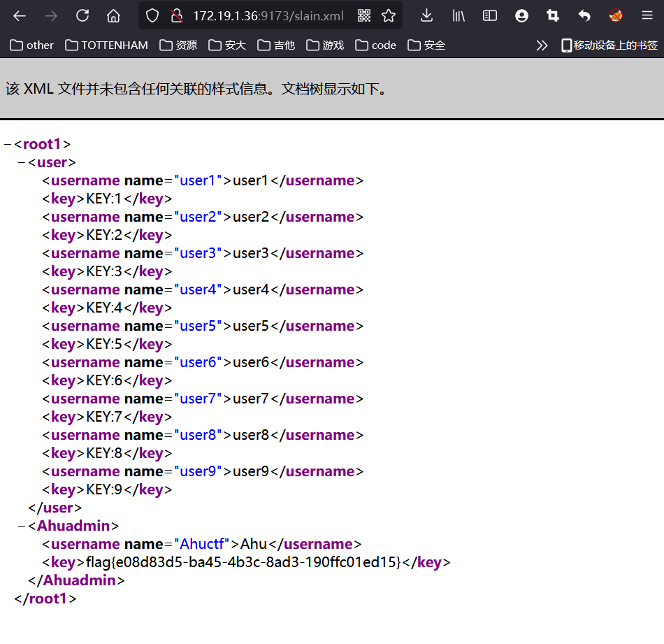Open mobile bookmarks 移动设备上的书签
Viewport: 664px width, 644px height.
[x=609, y=45]
